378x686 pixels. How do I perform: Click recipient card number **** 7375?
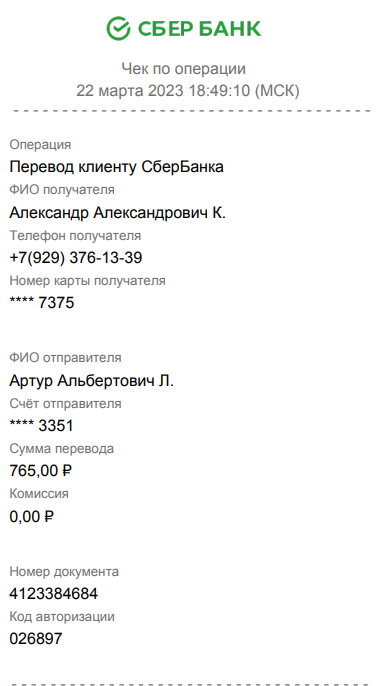pos(42,303)
